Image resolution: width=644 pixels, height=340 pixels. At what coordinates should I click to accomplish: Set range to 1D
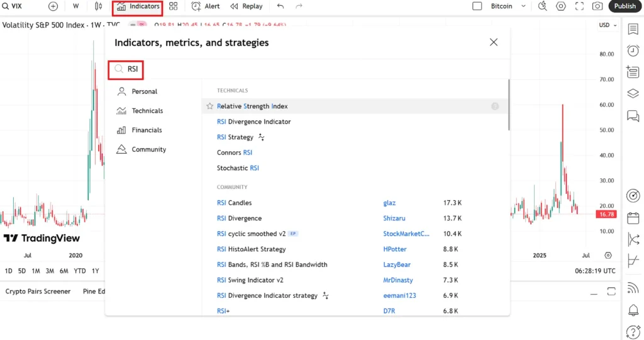pos(9,271)
